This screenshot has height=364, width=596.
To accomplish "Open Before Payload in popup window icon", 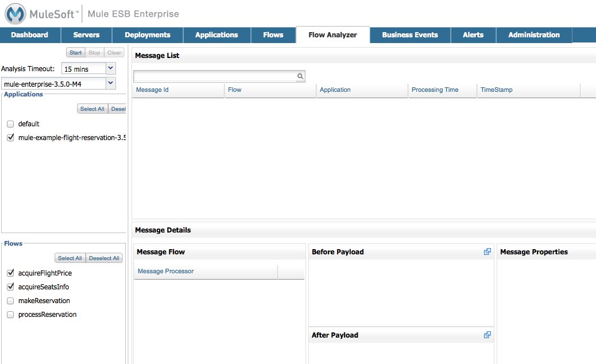I will click(487, 251).
